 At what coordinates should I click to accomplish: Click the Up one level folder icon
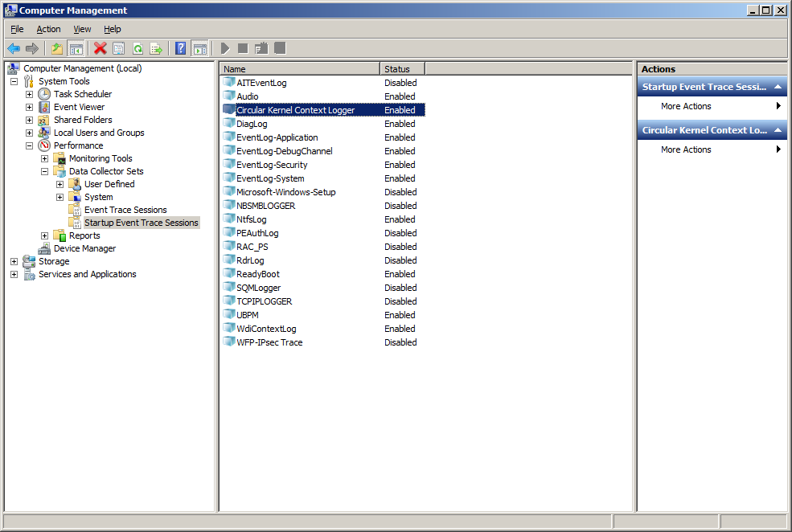click(57, 48)
